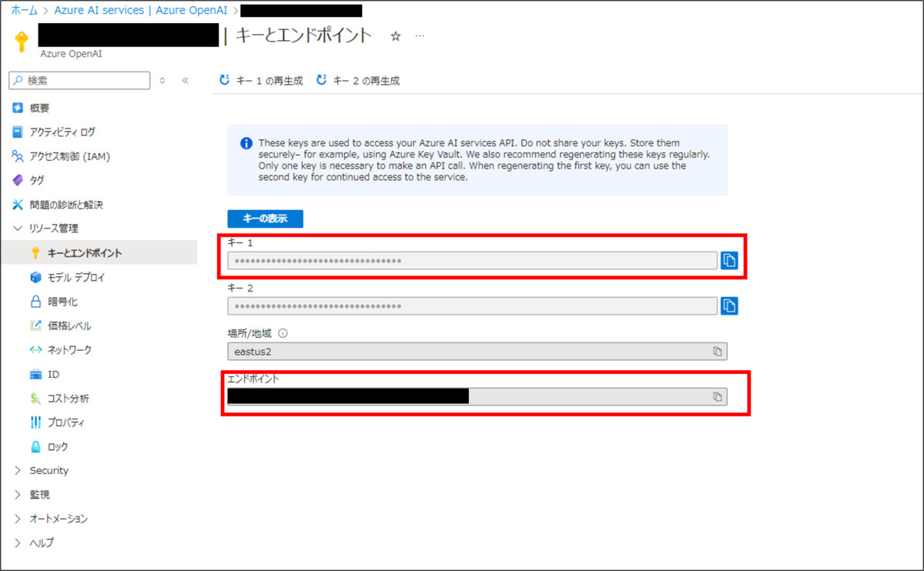Regenerate key 1 with キー 1 の再生成
The width and height of the screenshot is (924, 571).
tap(261, 80)
